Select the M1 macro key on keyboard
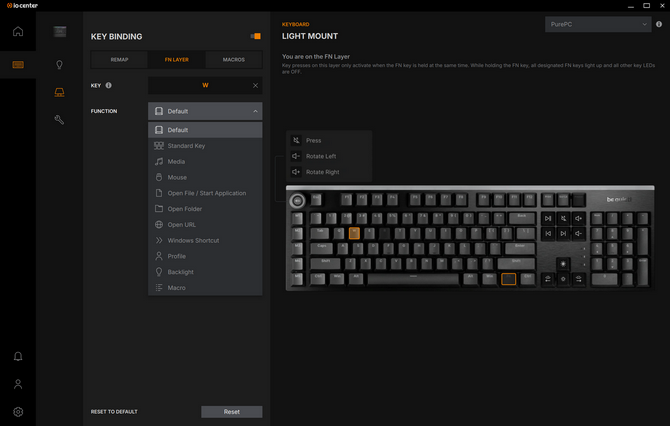The height and width of the screenshot is (426, 670). point(297,218)
